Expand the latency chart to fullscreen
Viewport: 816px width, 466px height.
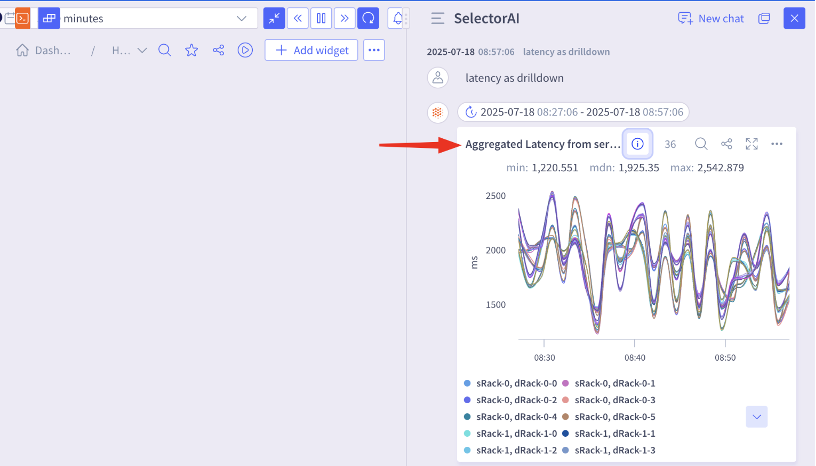click(x=752, y=144)
